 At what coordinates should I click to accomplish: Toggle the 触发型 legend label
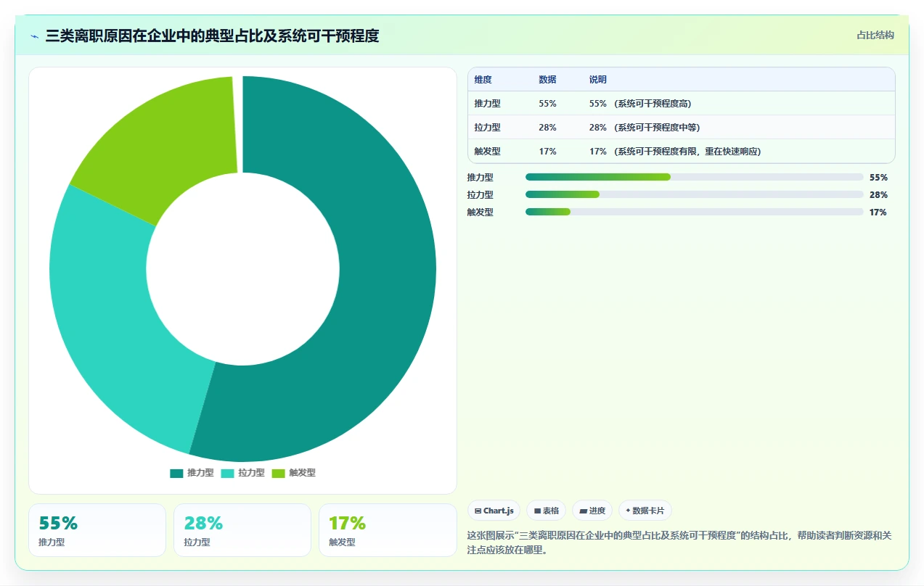(x=302, y=473)
